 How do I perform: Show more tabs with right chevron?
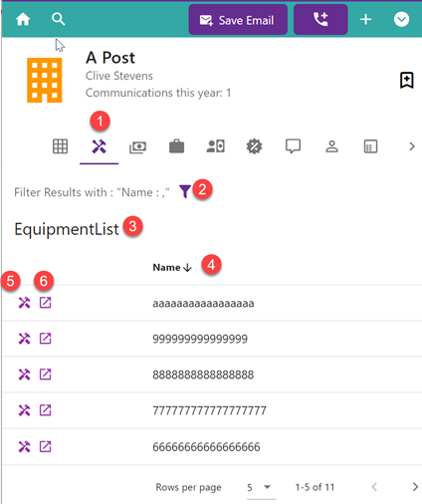412,146
